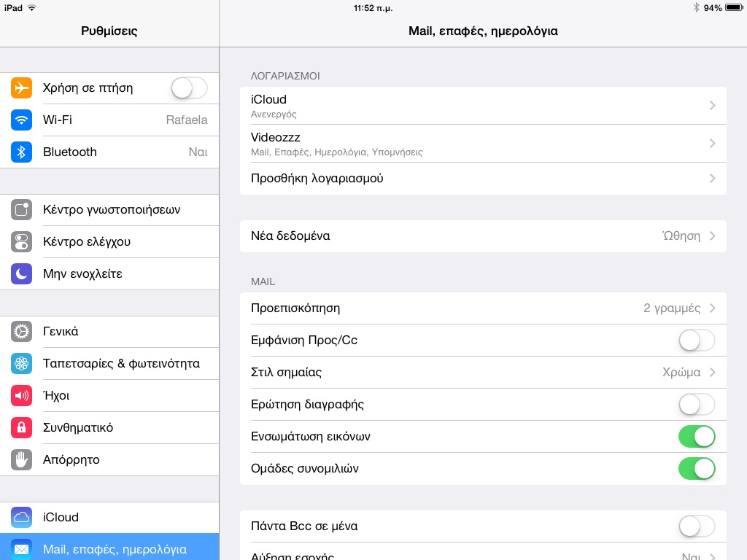Select Κέντρο ελέγχου in sidebar

click(109, 242)
